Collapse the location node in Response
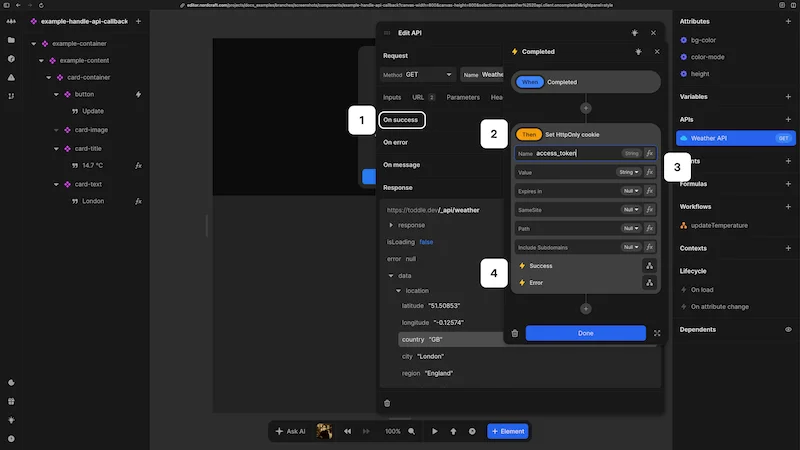Image resolution: width=800 pixels, height=450 pixels. (398, 291)
